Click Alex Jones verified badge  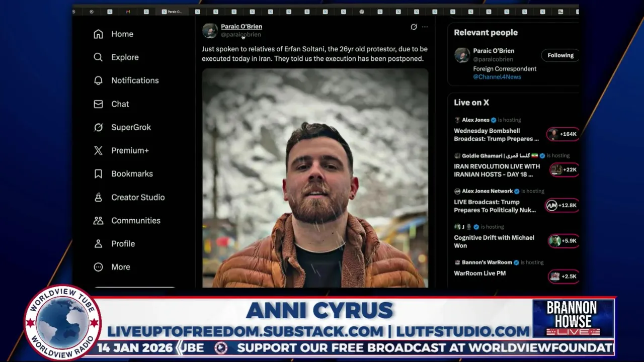pos(494,120)
